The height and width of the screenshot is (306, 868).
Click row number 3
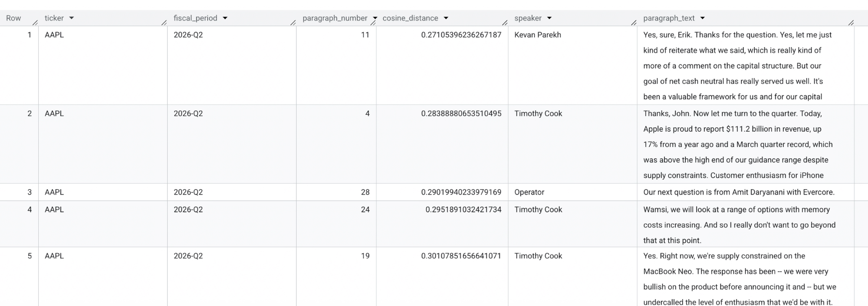pos(30,192)
